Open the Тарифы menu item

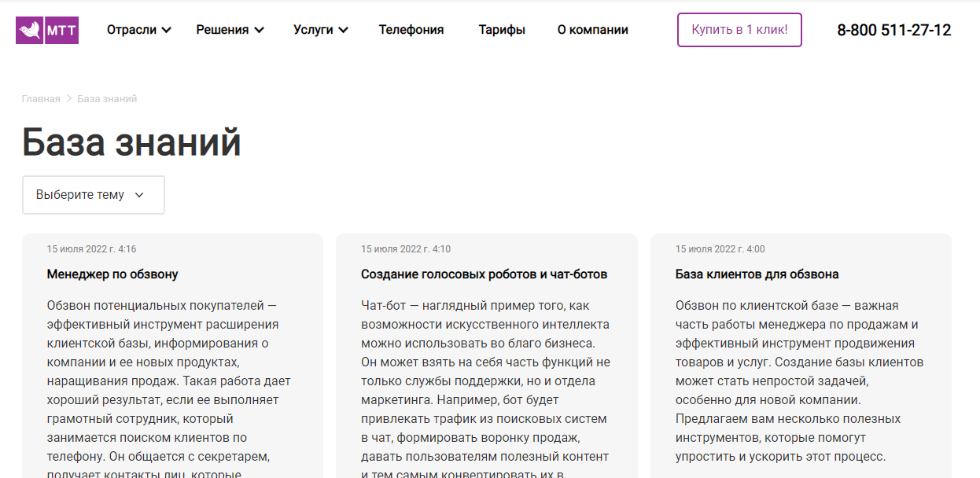pos(502,30)
